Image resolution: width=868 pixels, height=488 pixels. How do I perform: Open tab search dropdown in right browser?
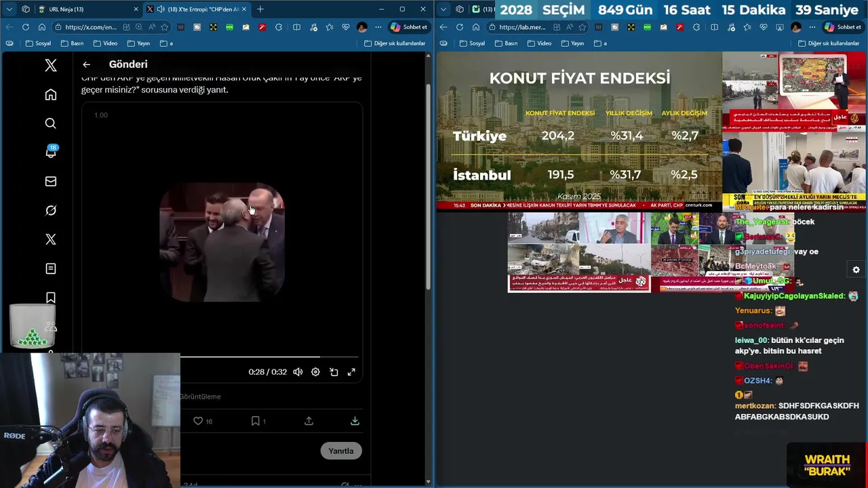pyautogui.click(x=443, y=9)
